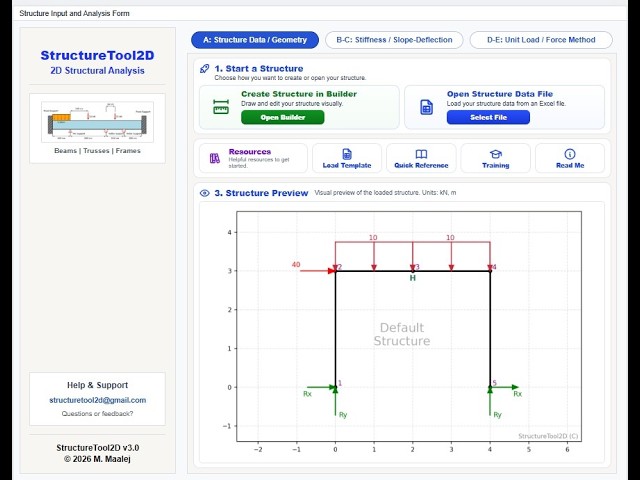Click the StructureTool2D title in sidebar
The height and width of the screenshot is (480, 640).
(x=97, y=56)
